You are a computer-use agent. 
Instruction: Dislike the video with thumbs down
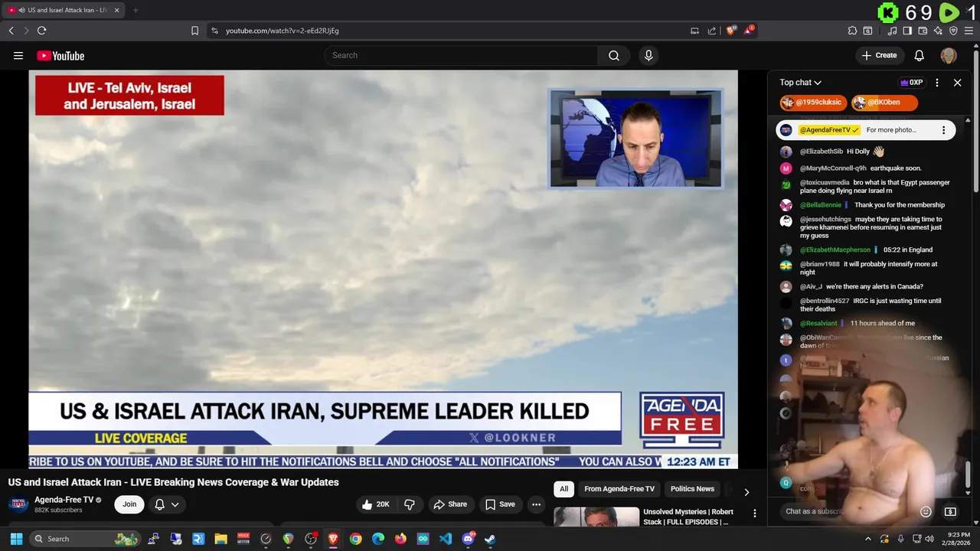410,504
